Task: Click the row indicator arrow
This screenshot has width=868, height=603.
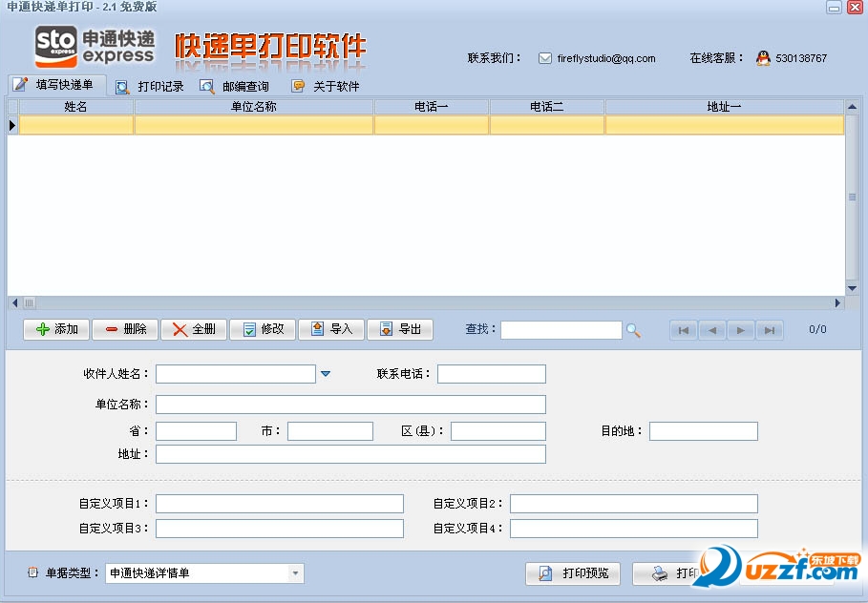Action: pos(12,125)
